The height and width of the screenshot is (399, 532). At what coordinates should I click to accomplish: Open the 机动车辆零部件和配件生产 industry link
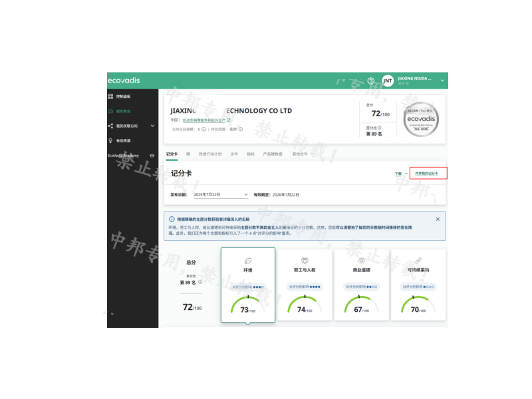tap(206, 120)
